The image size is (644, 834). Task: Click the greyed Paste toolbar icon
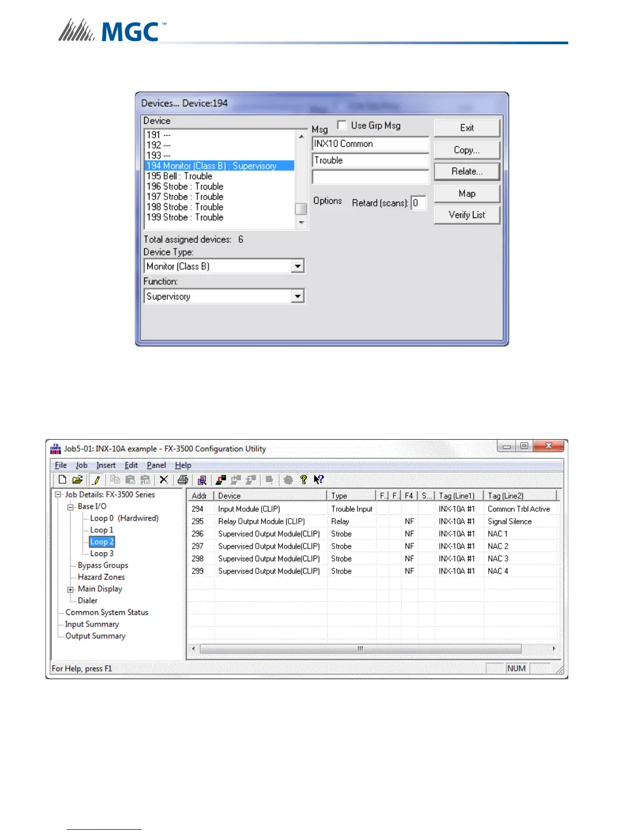point(130,480)
